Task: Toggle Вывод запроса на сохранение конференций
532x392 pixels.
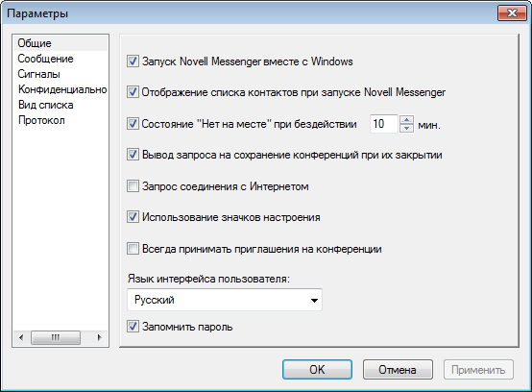Action: click(133, 155)
